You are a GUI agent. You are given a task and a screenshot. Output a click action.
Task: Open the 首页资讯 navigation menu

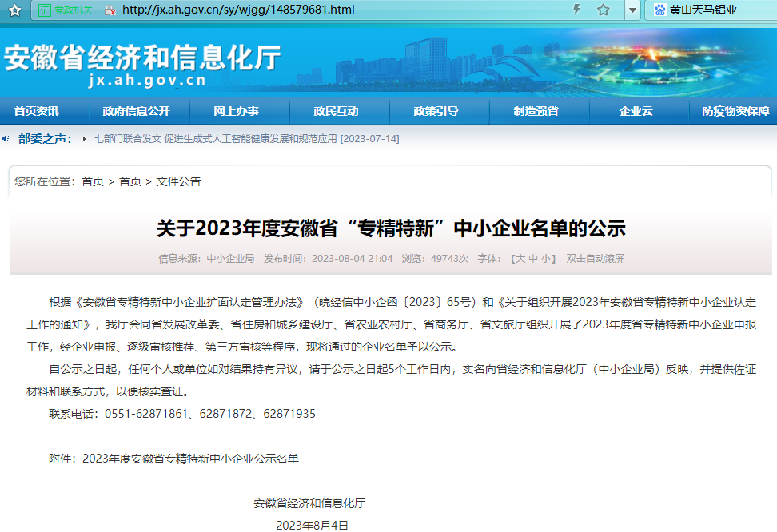tap(36, 112)
